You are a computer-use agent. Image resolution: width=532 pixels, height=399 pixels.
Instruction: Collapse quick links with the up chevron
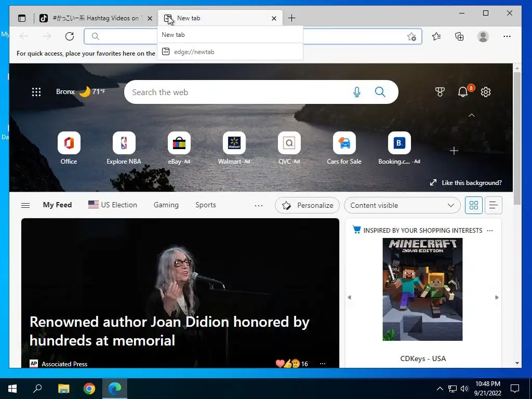coord(472,115)
